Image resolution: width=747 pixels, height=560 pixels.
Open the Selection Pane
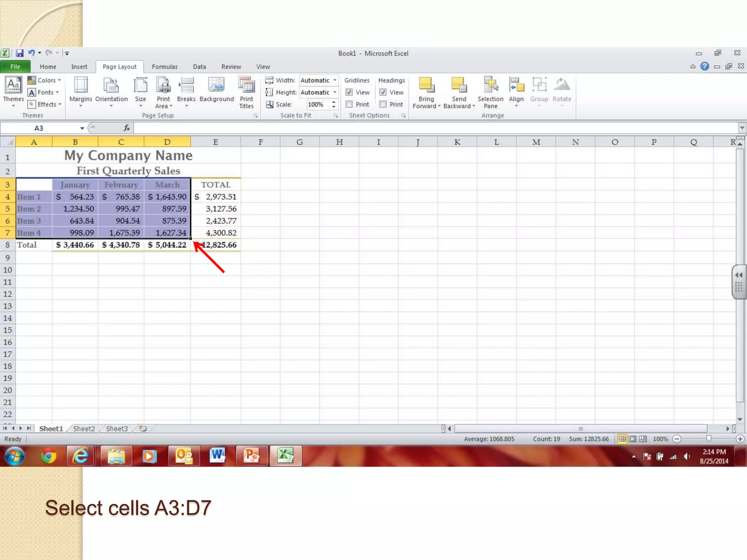pyautogui.click(x=490, y=93)
